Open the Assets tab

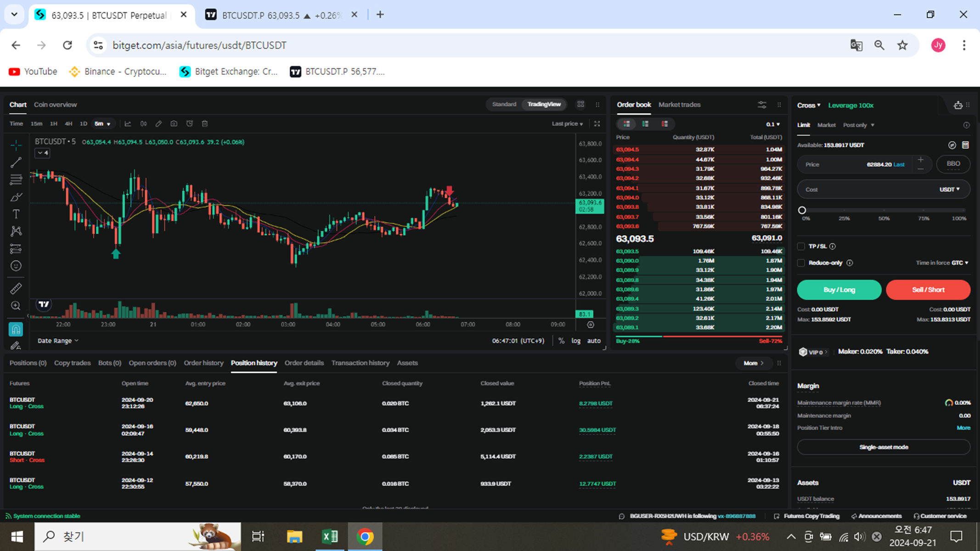407,363
